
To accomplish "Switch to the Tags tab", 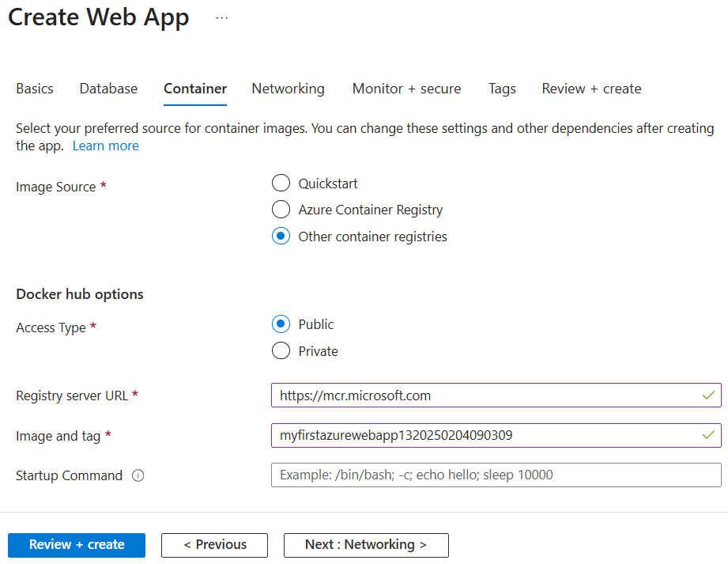I will (502, 89).
